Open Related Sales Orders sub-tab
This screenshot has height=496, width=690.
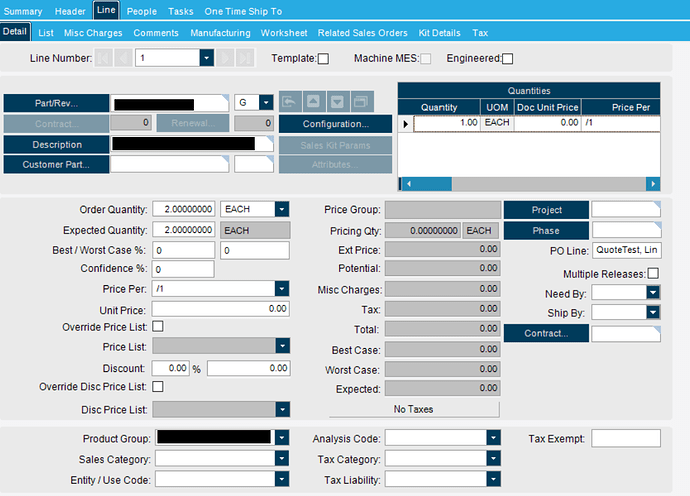363,33
